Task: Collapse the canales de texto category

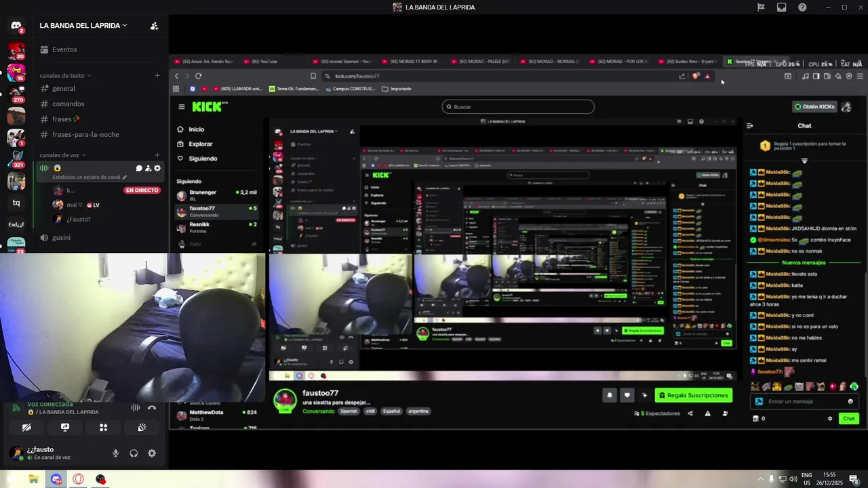Action: [x=65, y=76]
